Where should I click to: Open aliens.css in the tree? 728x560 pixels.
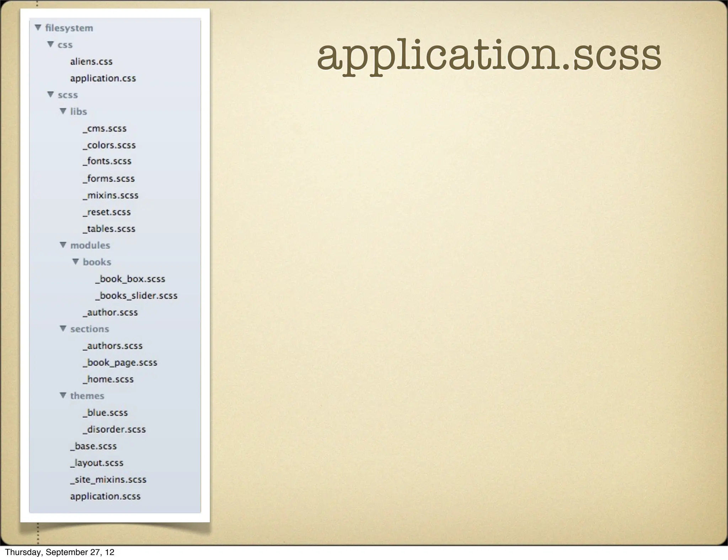[x=91, y=61]
